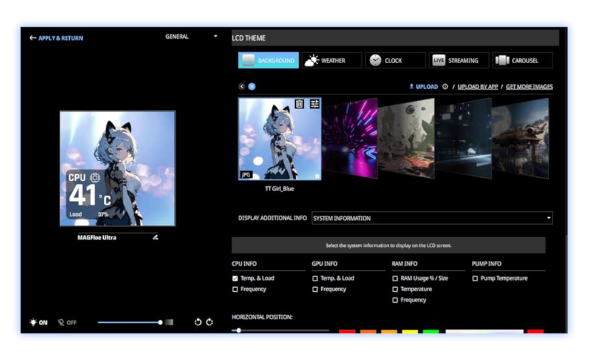Open the GENERAL dropdown
Screen dimensions: 589x364
(x=191, y=36)
